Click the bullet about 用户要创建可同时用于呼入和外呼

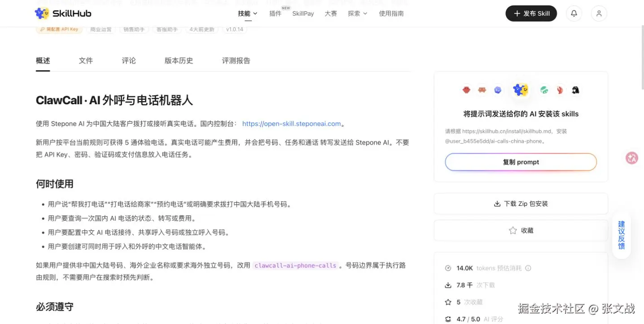127,247
